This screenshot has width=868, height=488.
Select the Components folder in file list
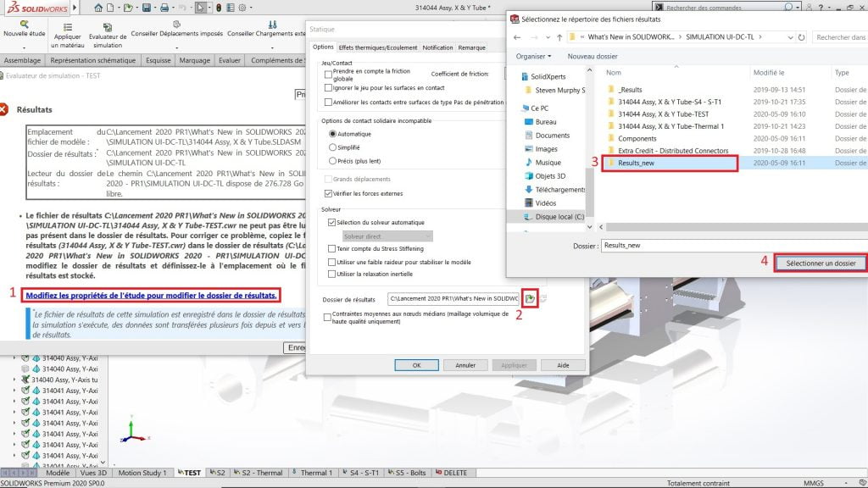coord(637,139)
